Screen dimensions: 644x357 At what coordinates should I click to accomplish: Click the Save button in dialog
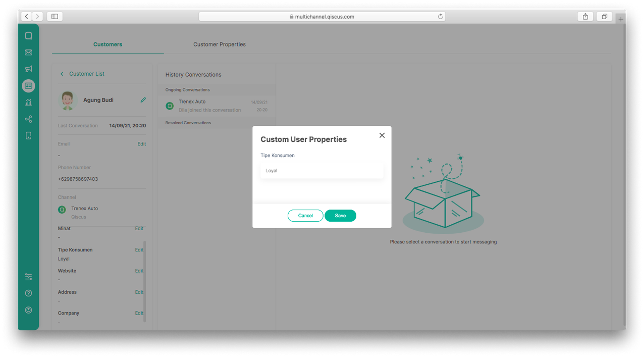pyautogui.click(x=340, y=216)
